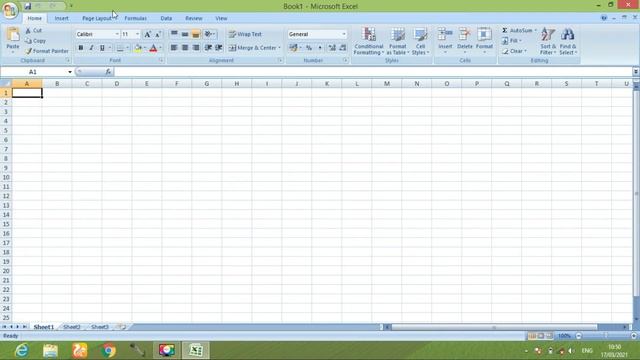Cut the selection
This screenshot has height=360, width=640.
[x=33, y=31]
